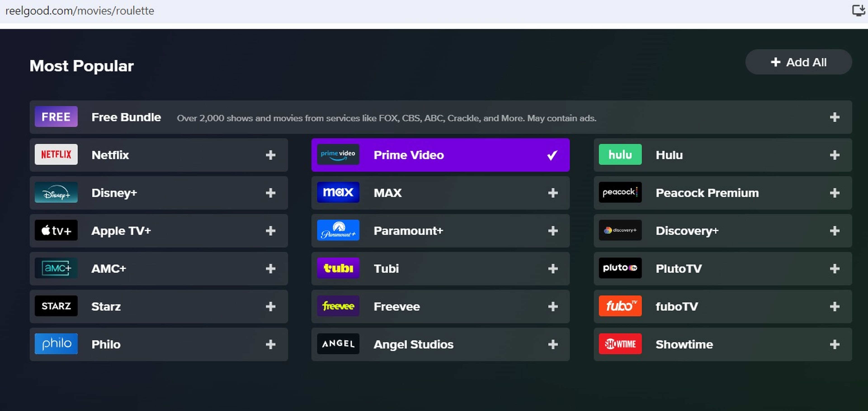Click the Hulu logo icon
Viewport: 868px width, 411px height.
(x=620, y=155)
